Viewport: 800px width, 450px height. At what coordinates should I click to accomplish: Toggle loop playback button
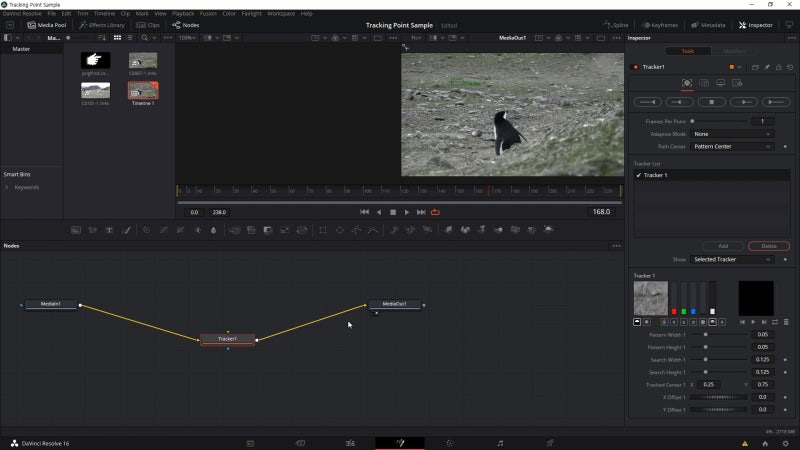coord(435,212)
